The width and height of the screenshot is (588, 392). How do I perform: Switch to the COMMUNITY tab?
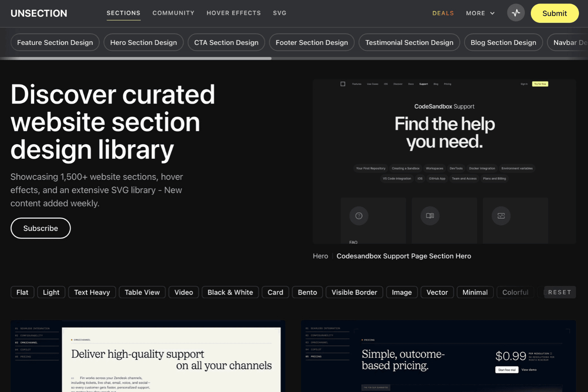click(x=173, y=13)
